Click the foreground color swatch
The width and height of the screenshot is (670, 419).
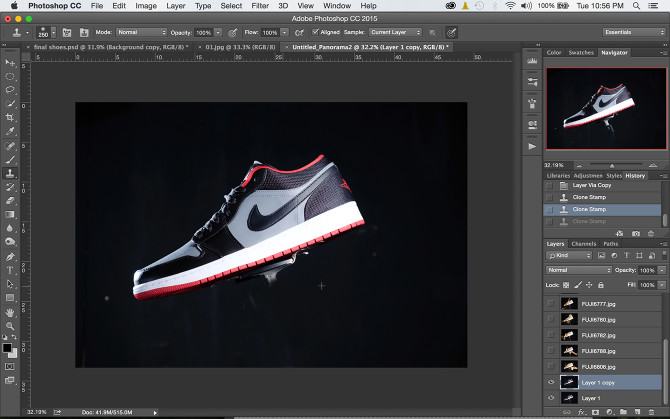(7, 348)
